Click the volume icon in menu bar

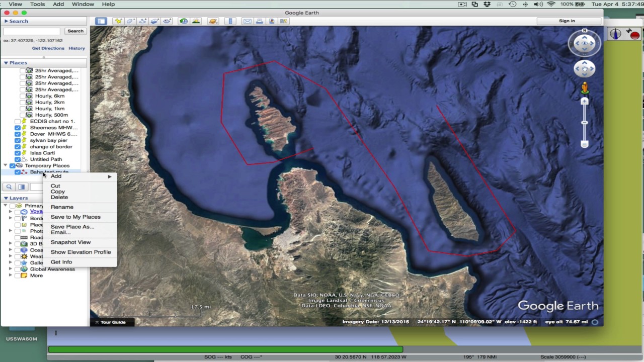coord(538,4)
